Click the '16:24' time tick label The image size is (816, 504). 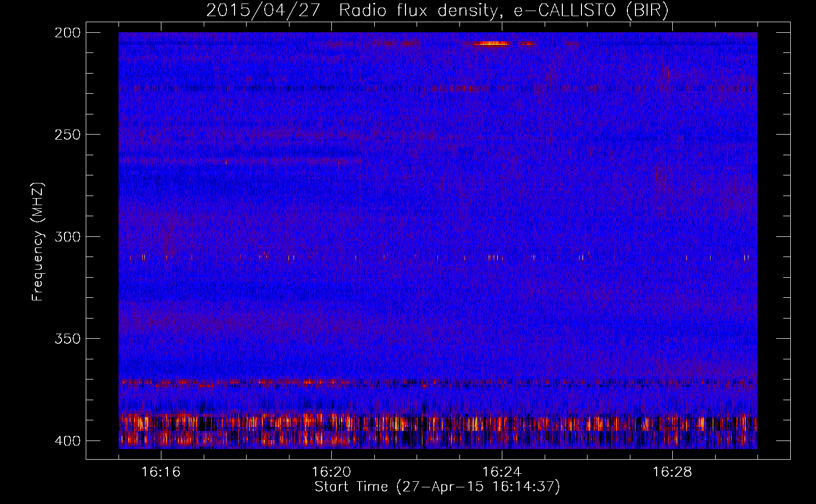point(502,472)
